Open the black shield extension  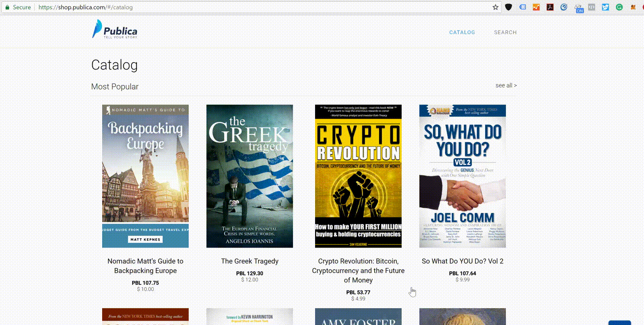click(509, 7)
